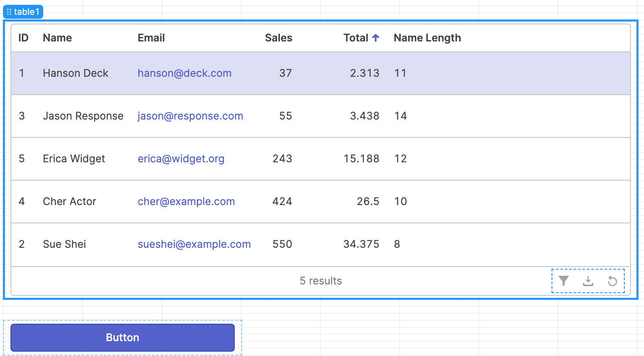Open the table filter icon
This screenshot has width=644, height=356.
(x=564, y=281)
